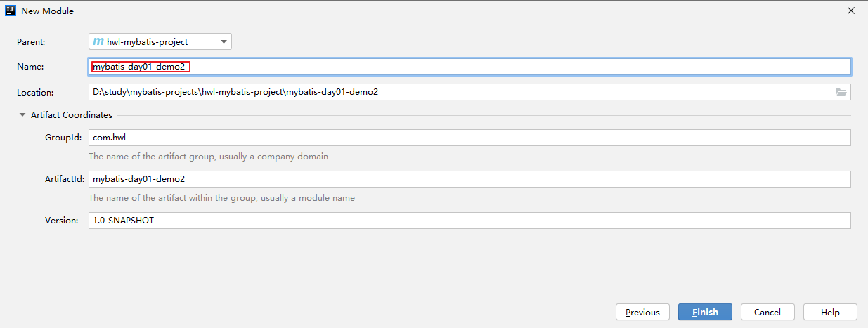
Task: Click the ArtifactId hint about module name
Action: (221, 198)
